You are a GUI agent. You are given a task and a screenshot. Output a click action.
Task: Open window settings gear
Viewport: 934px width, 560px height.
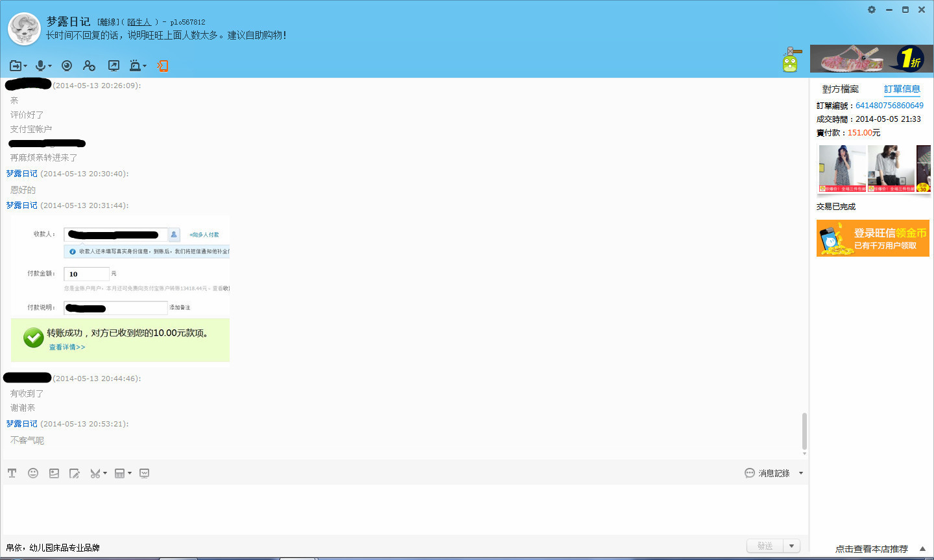tap(872, 10)
